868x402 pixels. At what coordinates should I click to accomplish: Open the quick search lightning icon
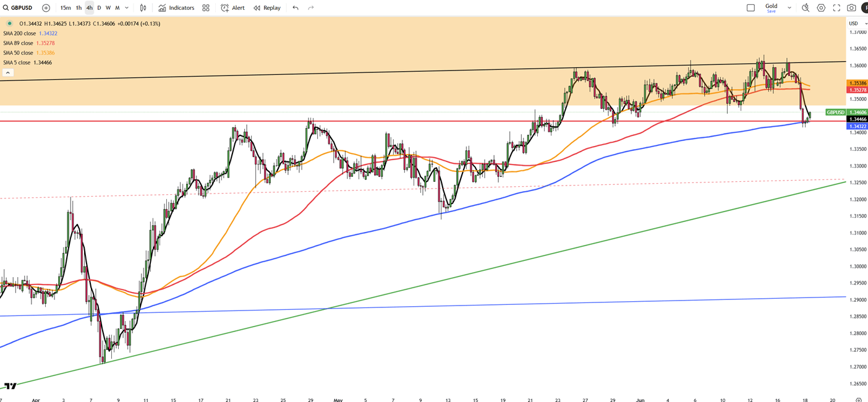805,8
